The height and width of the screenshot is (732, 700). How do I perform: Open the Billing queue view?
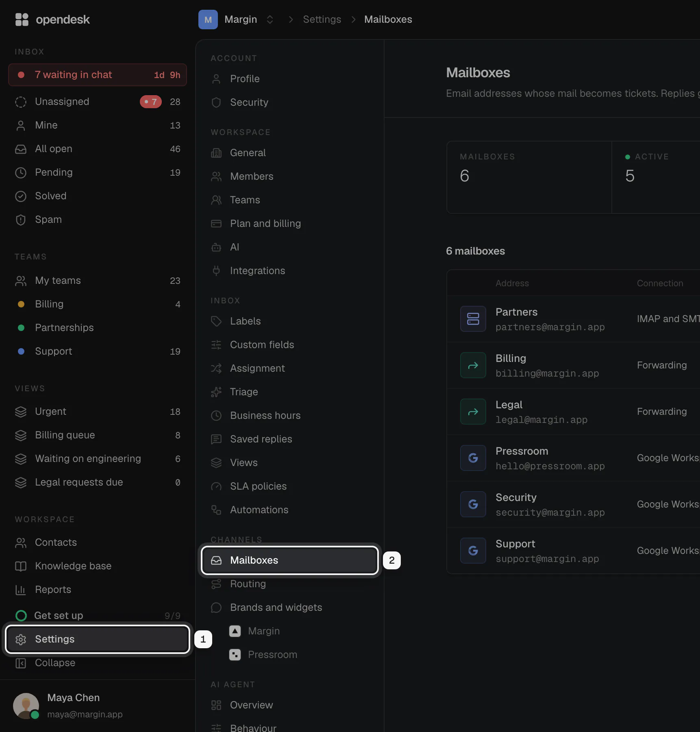(x=98, y=435)
